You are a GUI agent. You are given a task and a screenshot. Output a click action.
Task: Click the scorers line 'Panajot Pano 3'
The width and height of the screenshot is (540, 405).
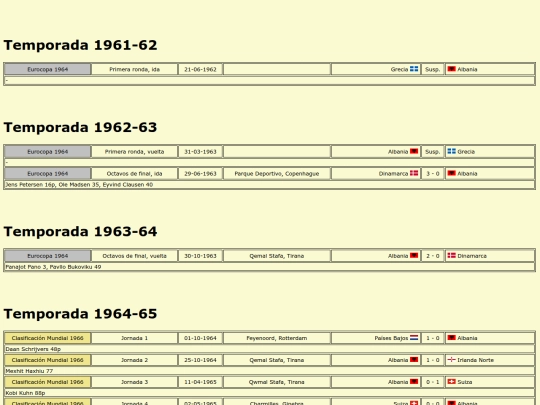(53, 267)
